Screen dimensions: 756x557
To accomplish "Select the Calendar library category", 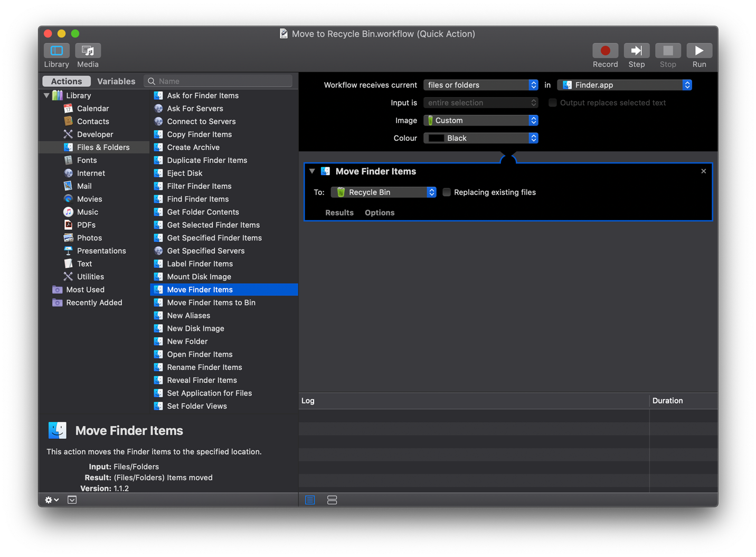I will coord(93,108).
